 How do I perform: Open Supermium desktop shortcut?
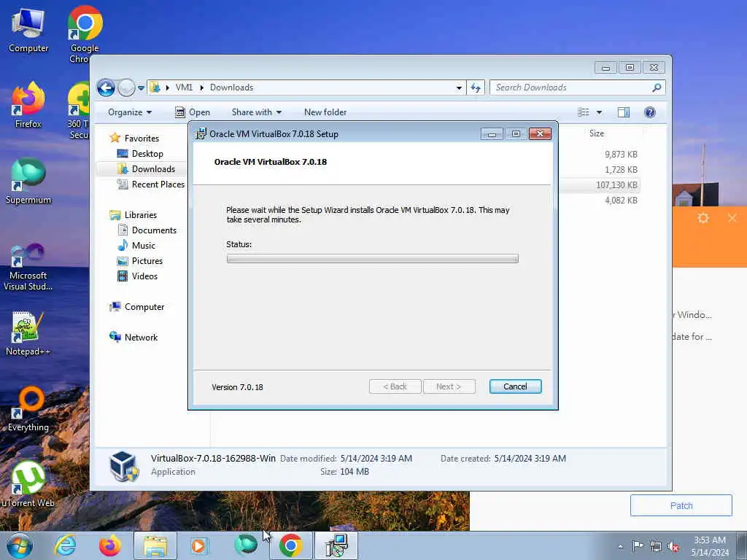pos(28,181)
